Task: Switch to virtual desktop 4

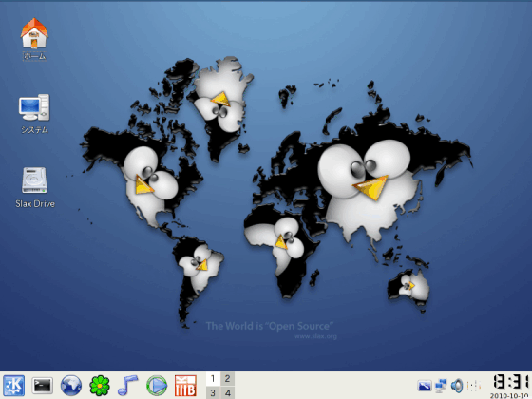Action: 228,392
